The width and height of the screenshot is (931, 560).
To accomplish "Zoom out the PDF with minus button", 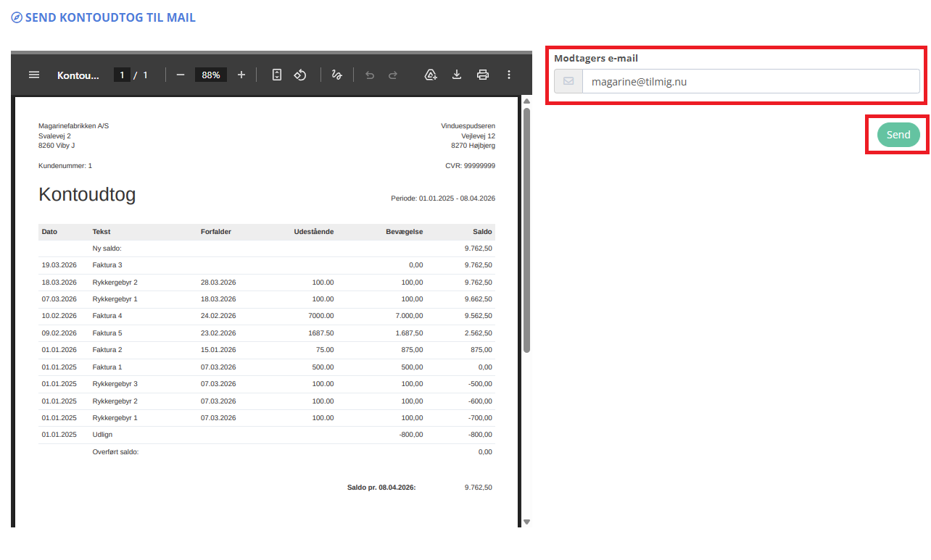I will [x=181, y=75].
